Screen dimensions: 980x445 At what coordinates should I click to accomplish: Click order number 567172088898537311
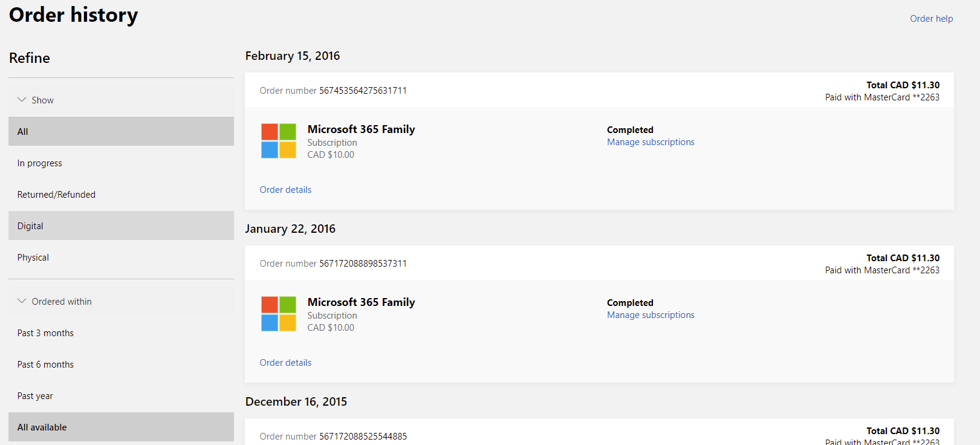363,264
